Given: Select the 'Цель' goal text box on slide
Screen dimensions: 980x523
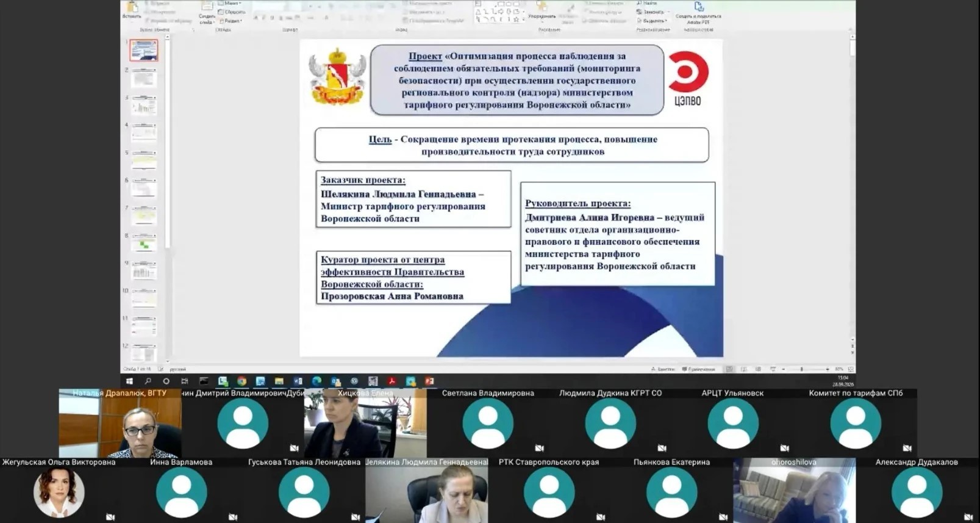Looking at the screenshot, I should tap(512, 145).
